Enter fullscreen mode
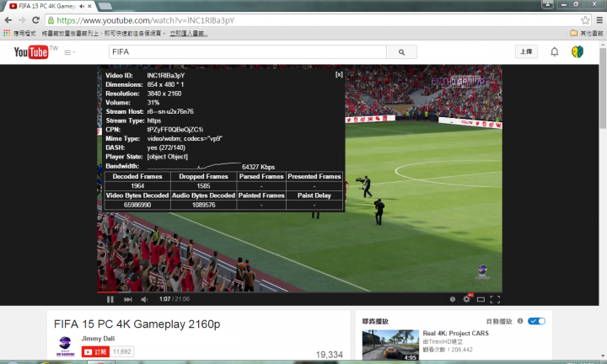Viewport: 607px width, 364px height. click(495, 299)
